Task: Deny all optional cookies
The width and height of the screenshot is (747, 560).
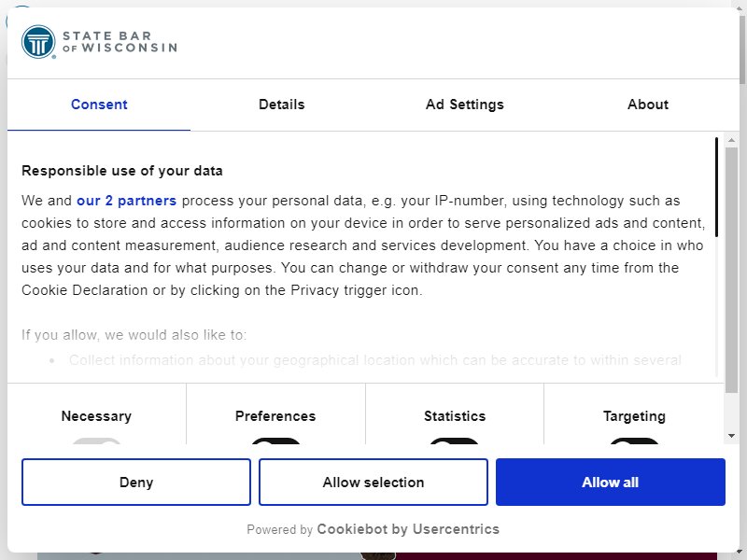Action: coord(136,482)
